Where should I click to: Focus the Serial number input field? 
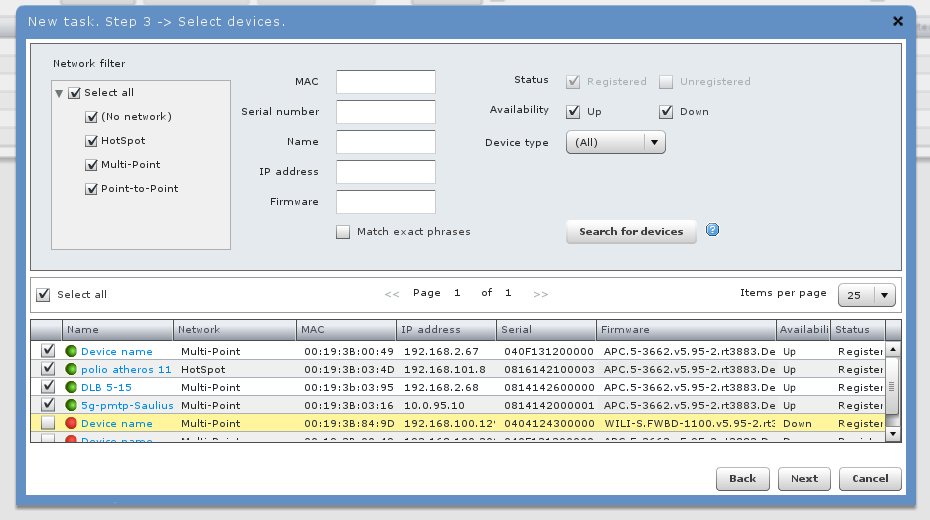pyautogui.click(x=386, y=111)
